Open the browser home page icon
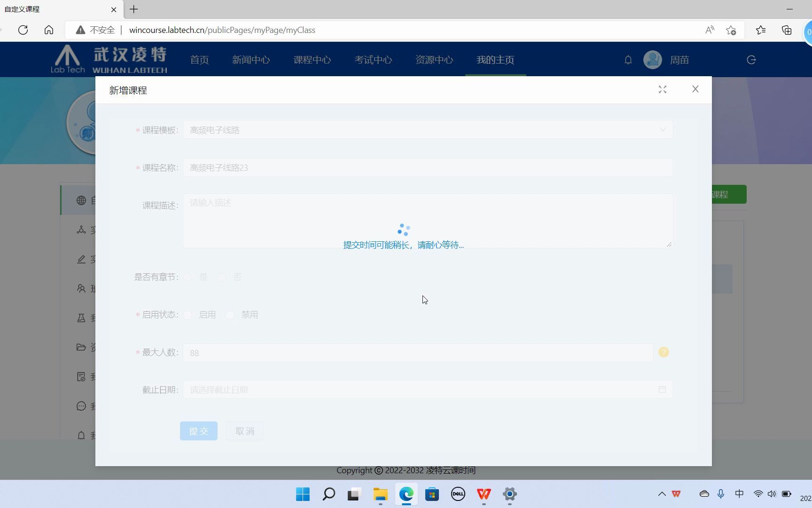Screen dimensions: 812x508 click(x=49, y=30)
